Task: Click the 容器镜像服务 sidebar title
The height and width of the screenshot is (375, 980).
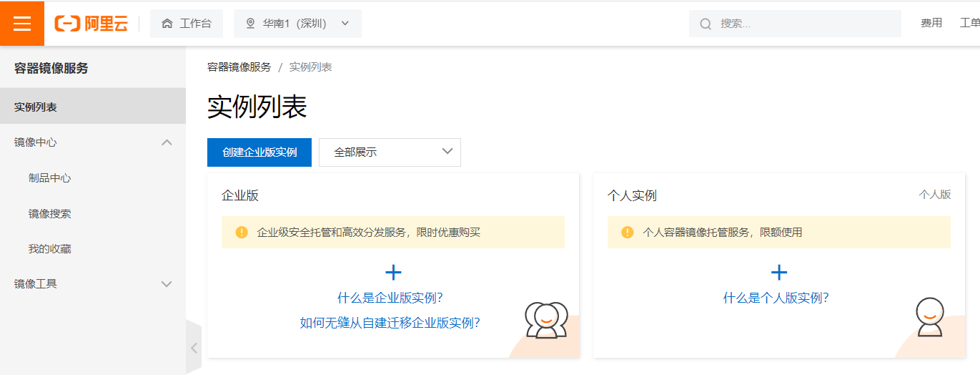Action: [x=51, y=68]
